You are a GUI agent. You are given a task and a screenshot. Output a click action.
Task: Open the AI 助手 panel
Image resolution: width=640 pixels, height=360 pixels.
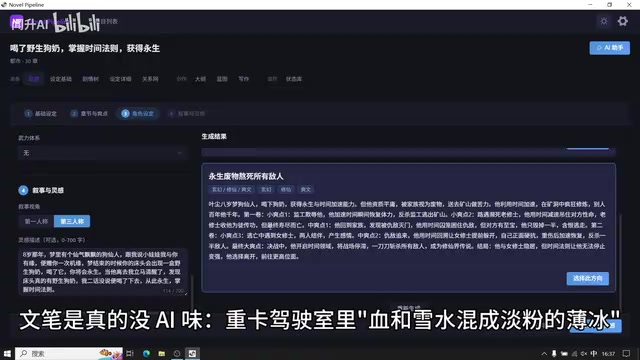click(609, 48)
